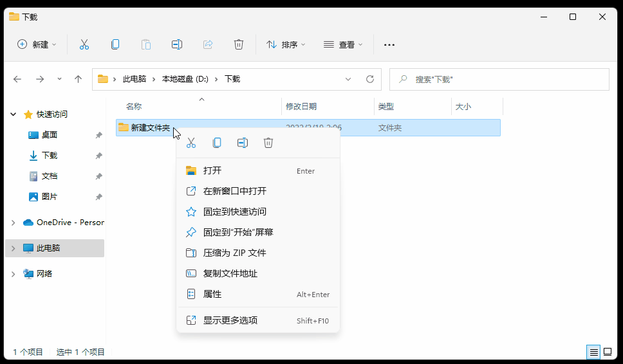This screenshot has height=364, width=623.
Task: Expand the OneDrive tree node
Action: pyautogui.click(x=13, y=223)
